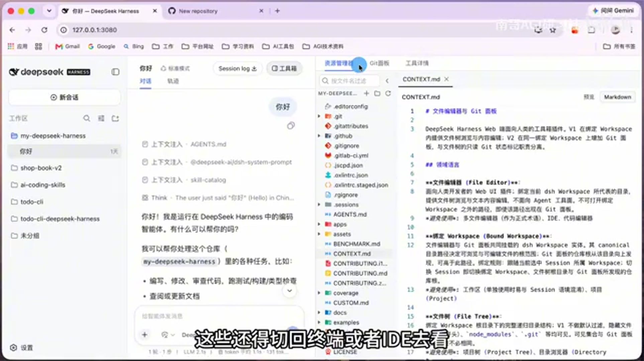Open settings at the sidebar bottom
The height and width of the screenshot is (361, 644).
pyautogui.click(x=22, y=348)
